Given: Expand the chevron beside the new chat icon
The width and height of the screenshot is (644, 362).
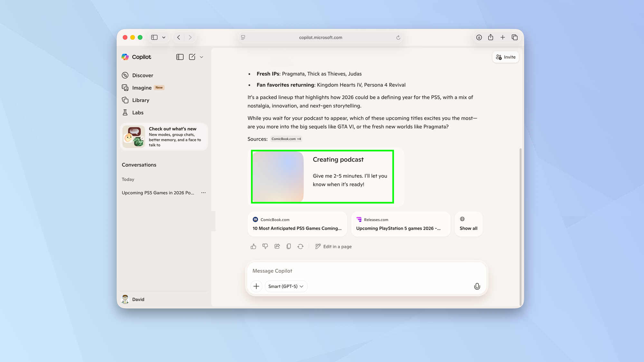Looking at the screenshot, I should [202, 57].
